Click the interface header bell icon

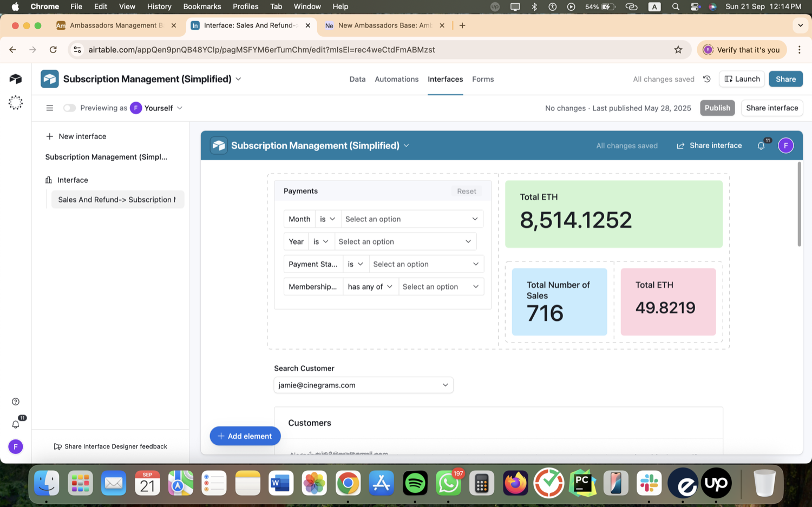coord(761,146)
